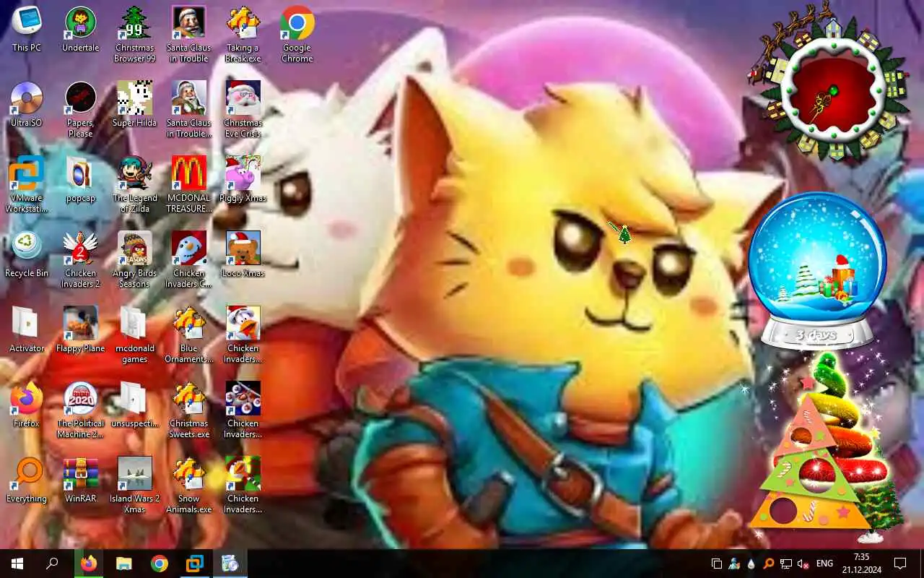Select the Activator desktop icon
This screenshot has width=924, height=578.
(27, 331)
